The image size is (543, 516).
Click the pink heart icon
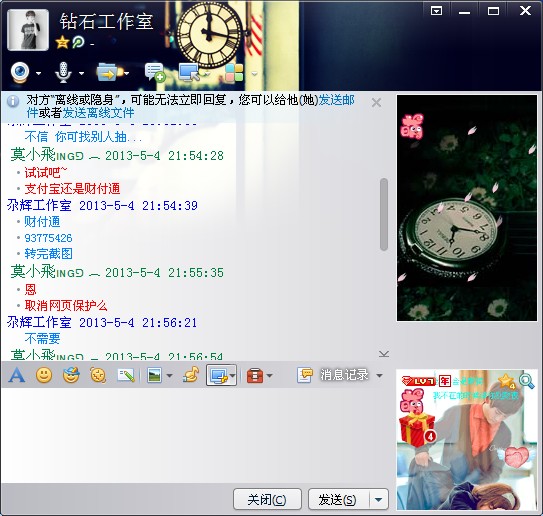517,457
